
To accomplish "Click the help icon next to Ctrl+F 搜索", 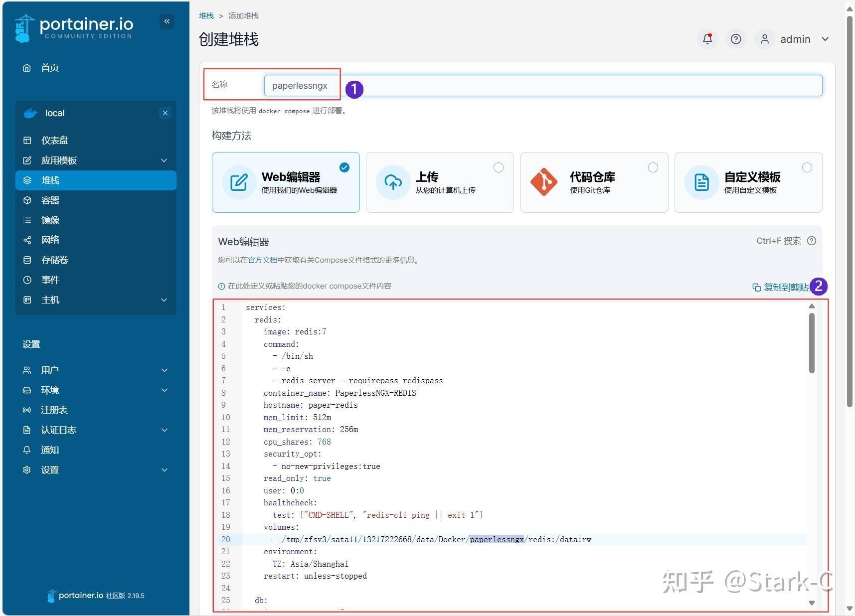I will 812,241.
